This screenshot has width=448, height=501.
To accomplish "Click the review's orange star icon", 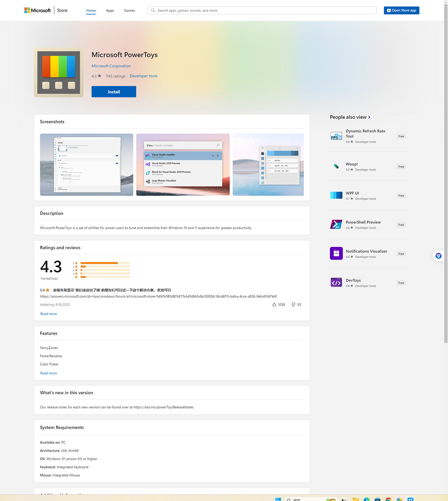I will 47,290.
